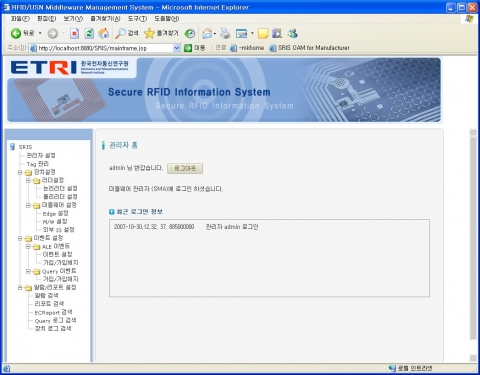Click the scrollbar down arrow
Viewport: 480px width, 375px height.
[473, 358]
